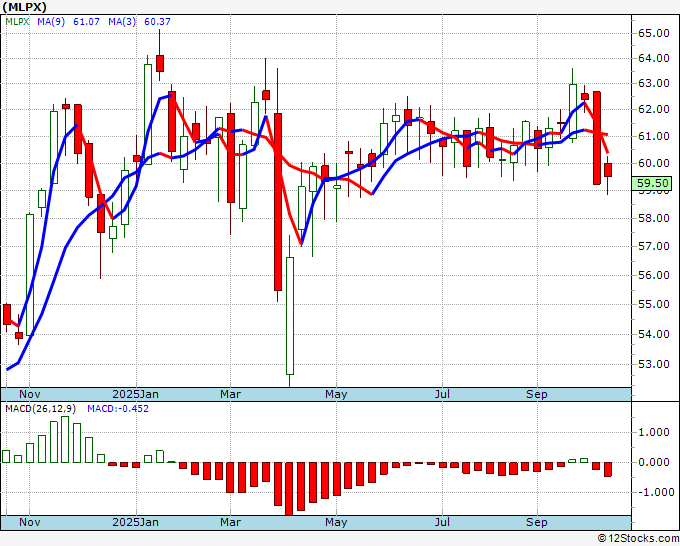
Task: Click the 65.00 price axis label
Action: coord(653,33)
